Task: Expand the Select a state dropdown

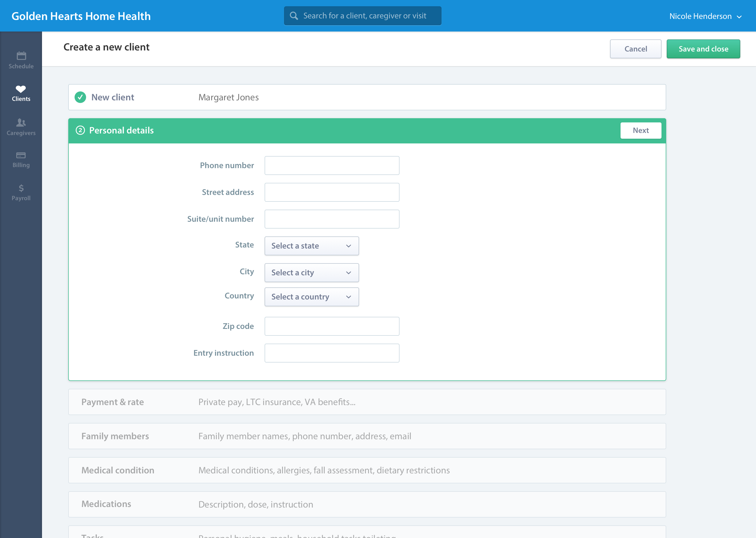Action: [x=312, y=246]
